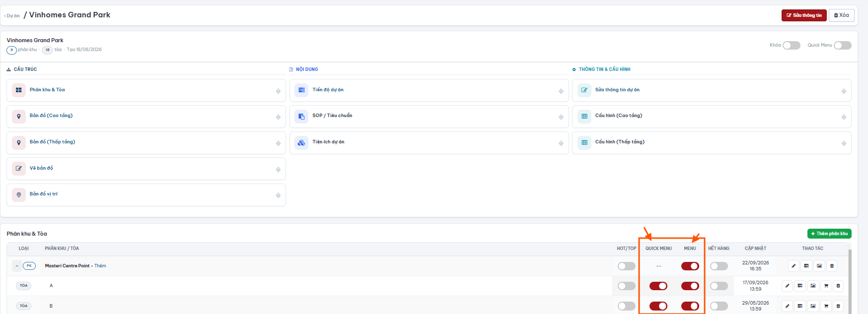Viewport: 868px width, 314px height.
Task: Click the Sửa thông tin button
Action: pos(804,15)
